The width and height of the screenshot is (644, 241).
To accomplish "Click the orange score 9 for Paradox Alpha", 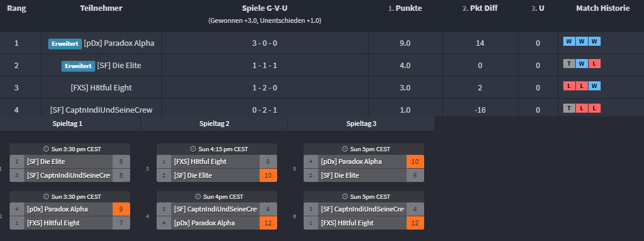I will tap(121, 209).
